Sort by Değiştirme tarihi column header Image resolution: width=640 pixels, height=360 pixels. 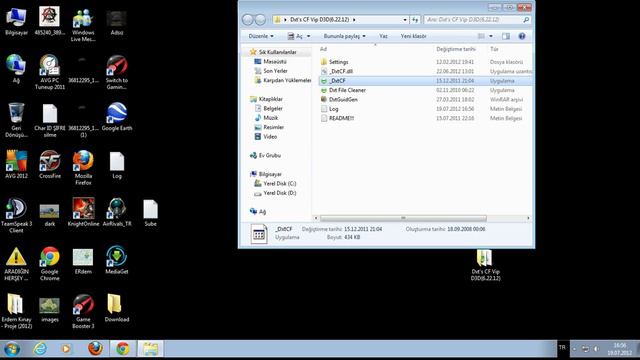(456, 49)
